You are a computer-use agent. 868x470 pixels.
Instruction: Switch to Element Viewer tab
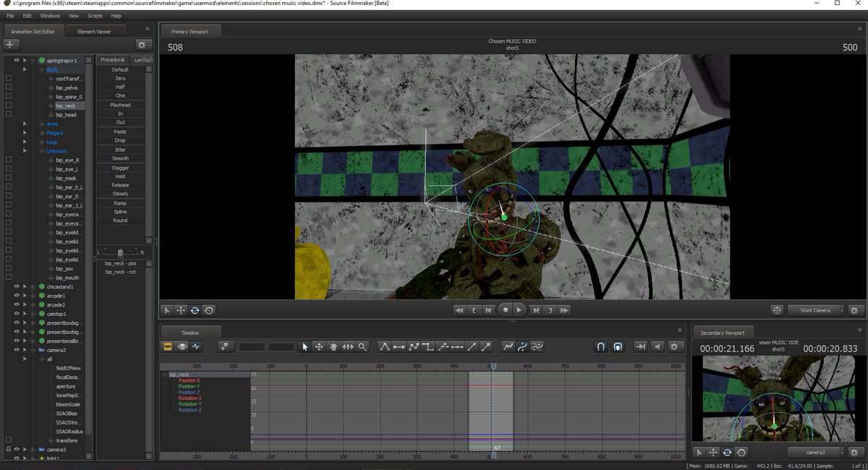click(x=95, y=31)
